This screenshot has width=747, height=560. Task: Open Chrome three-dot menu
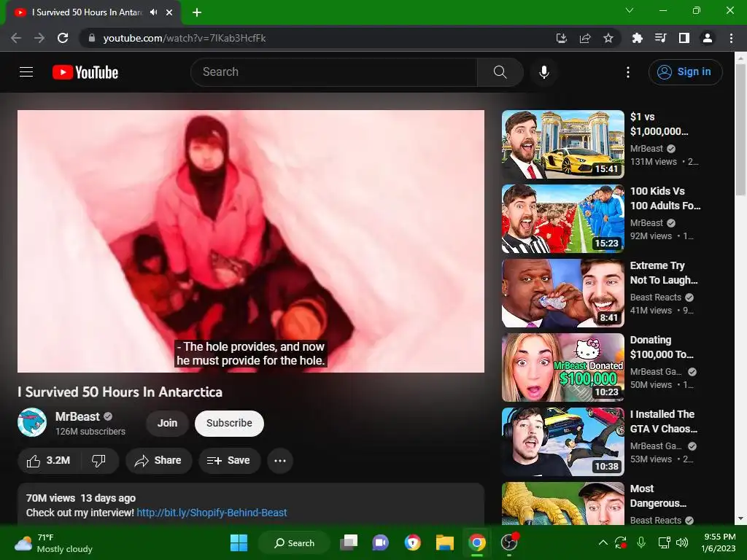point(731,38)
